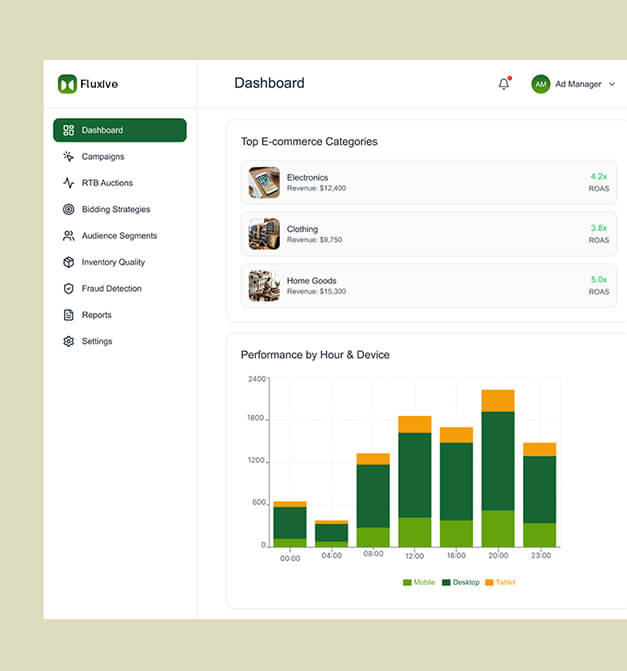
Task: Toggle the Mobile legend swatch
Action: (407, 582)
